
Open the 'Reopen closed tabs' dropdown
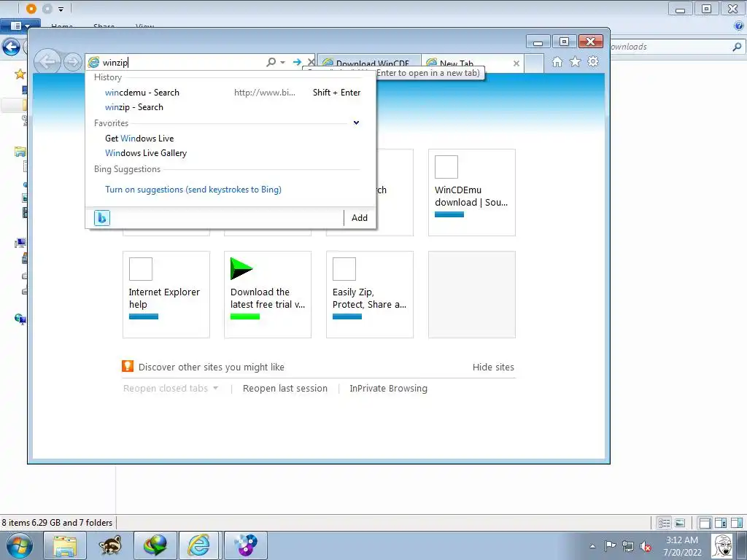point(171,389)
